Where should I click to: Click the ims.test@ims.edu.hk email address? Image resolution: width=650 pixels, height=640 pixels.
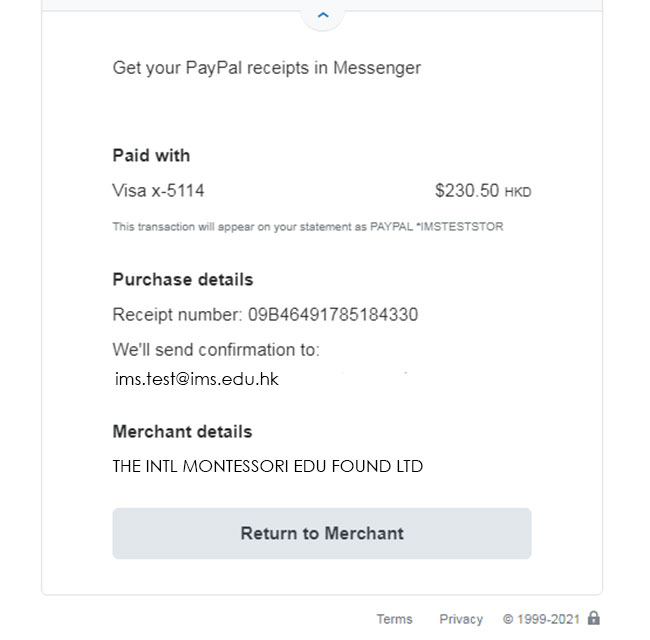click(x=196, y=379)
